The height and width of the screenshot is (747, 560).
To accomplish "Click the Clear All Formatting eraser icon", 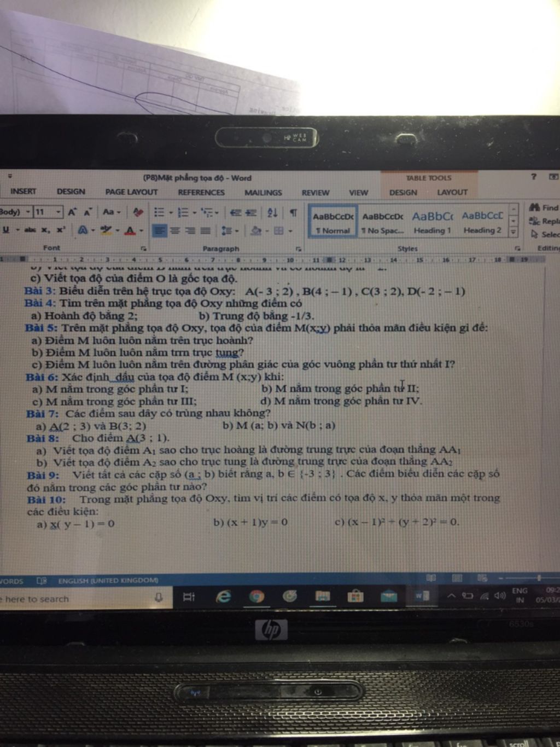I will (x=138, y=212).
